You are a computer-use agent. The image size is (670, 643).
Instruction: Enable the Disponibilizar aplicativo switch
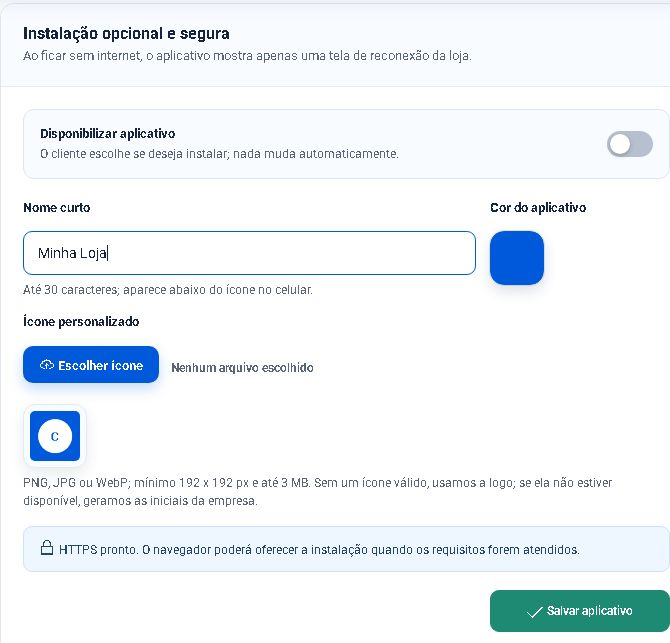tap(629, 144)
